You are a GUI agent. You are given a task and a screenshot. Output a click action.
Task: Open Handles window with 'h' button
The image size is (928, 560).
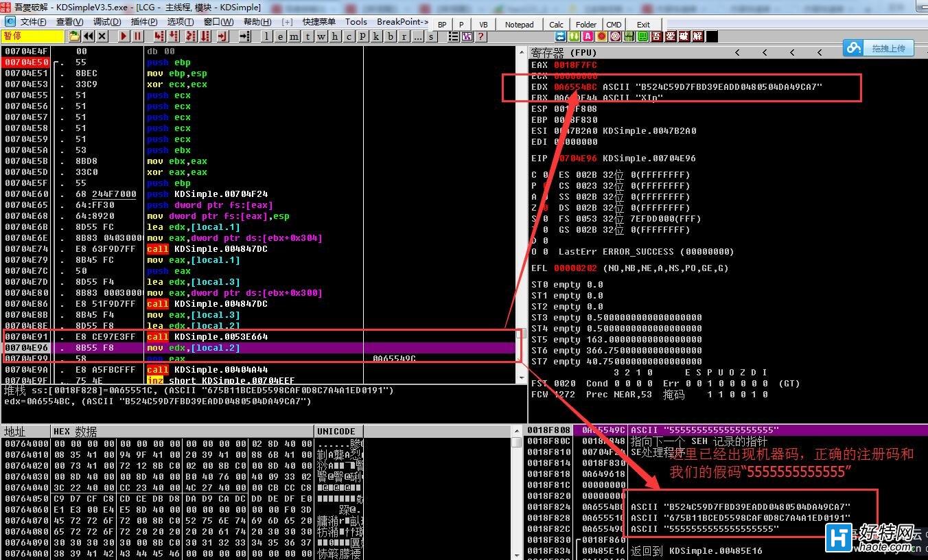pyautogui.click(x=335, y=36)
